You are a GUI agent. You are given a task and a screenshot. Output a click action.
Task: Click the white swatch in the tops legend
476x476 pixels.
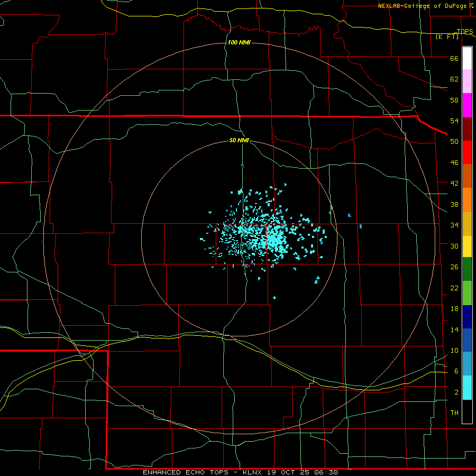coord(467,58)
